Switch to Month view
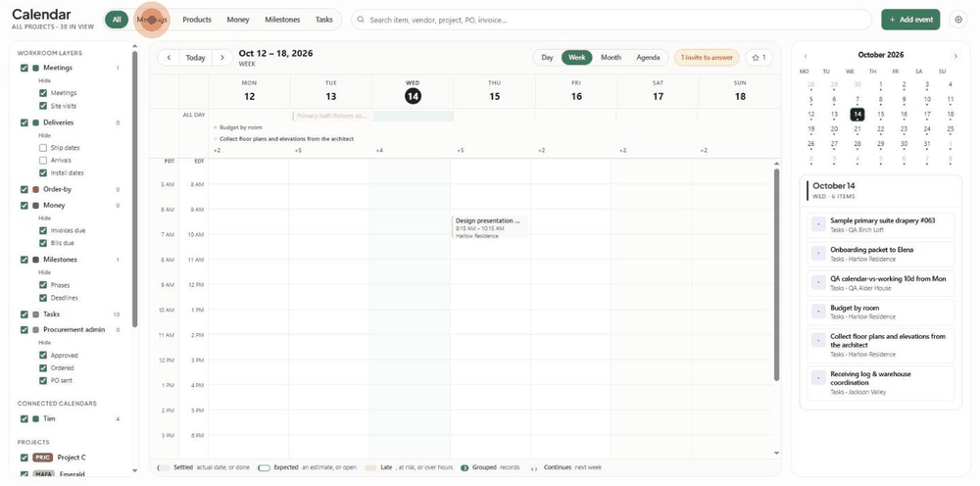Viewport: 980px width, 486px height. pos(612,58)
